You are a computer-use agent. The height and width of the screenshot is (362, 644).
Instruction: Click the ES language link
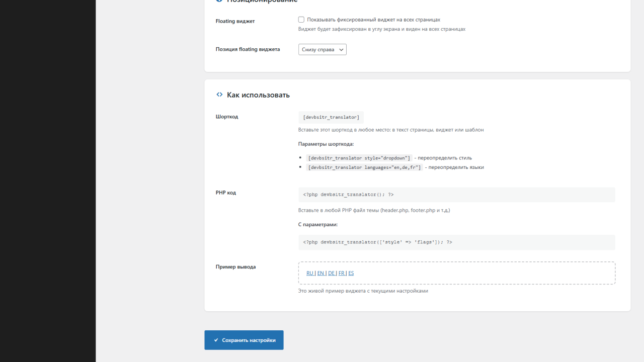tap(351, 273)
